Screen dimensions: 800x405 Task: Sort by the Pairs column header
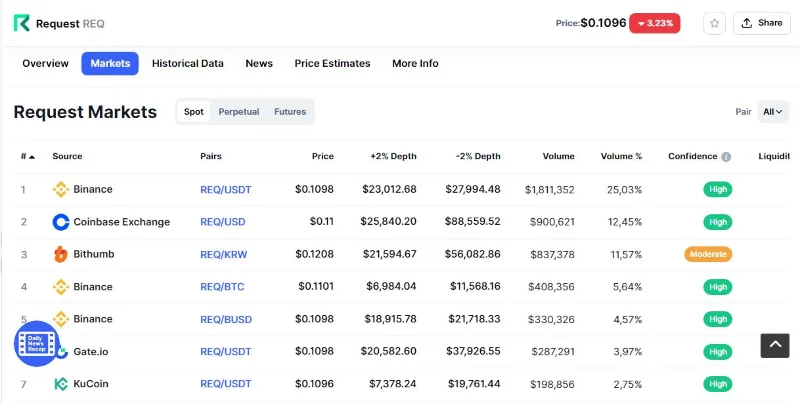[x=211, y=157]
